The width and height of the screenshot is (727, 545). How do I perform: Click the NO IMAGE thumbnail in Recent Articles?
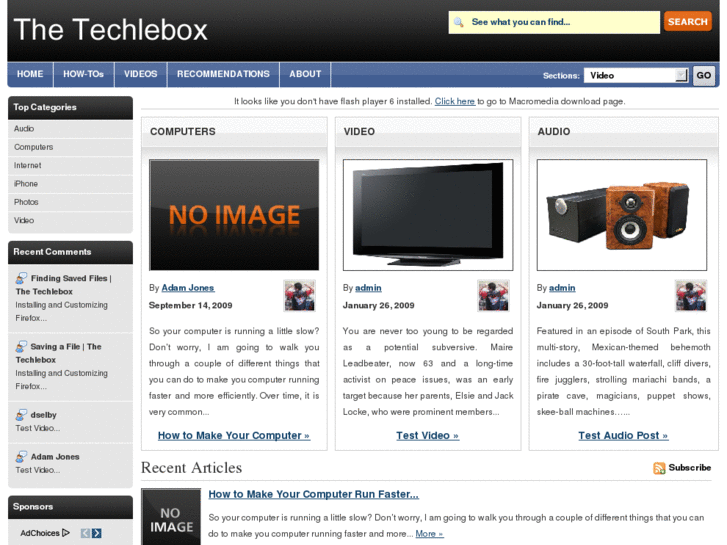click(171, 517)
